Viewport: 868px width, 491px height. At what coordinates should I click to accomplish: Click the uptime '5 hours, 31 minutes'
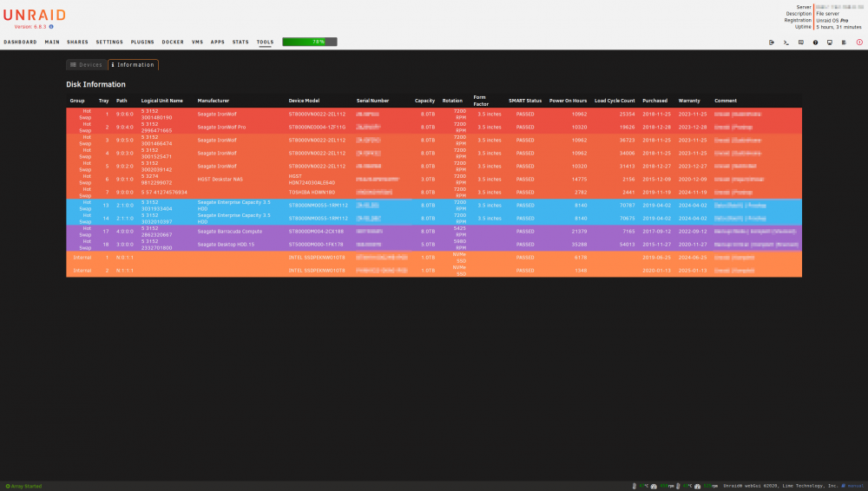(x=838, y=27)
